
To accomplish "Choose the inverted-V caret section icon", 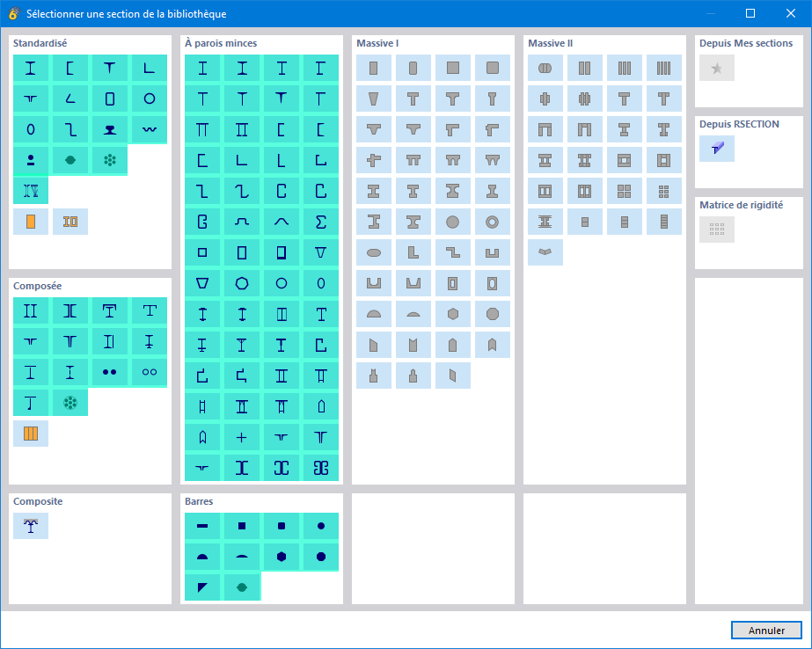I will [x=282, y=222].
